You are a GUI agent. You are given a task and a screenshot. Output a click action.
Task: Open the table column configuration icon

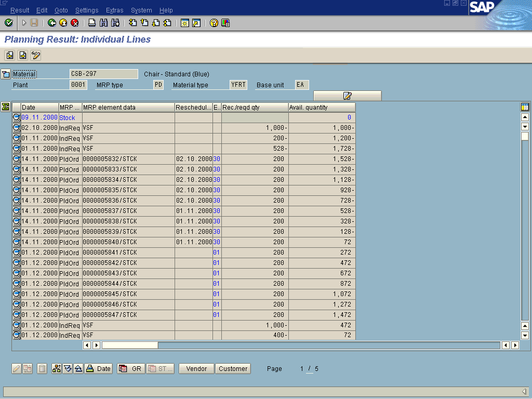click(x=525, y=107)
